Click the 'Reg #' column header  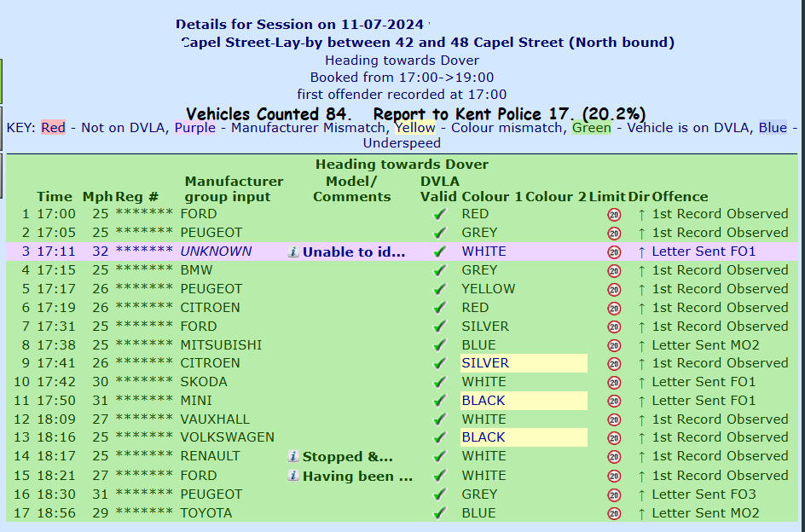click(x=137, y=197)
